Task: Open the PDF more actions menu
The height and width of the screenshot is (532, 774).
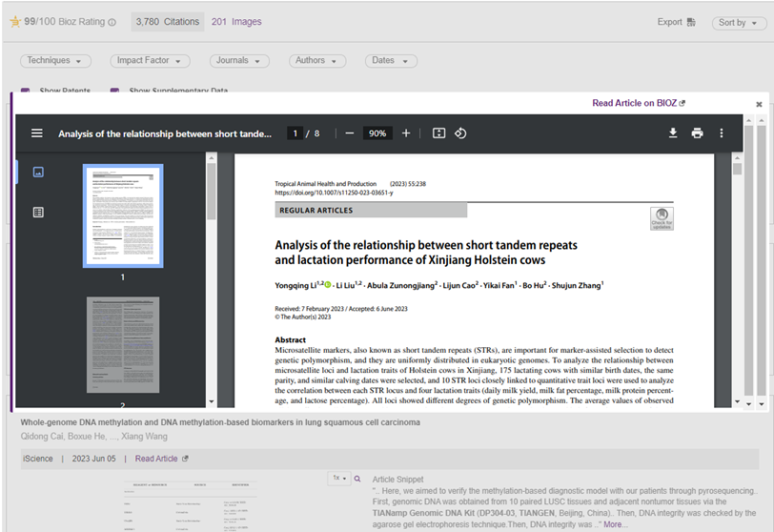Action: pos(722,133)
